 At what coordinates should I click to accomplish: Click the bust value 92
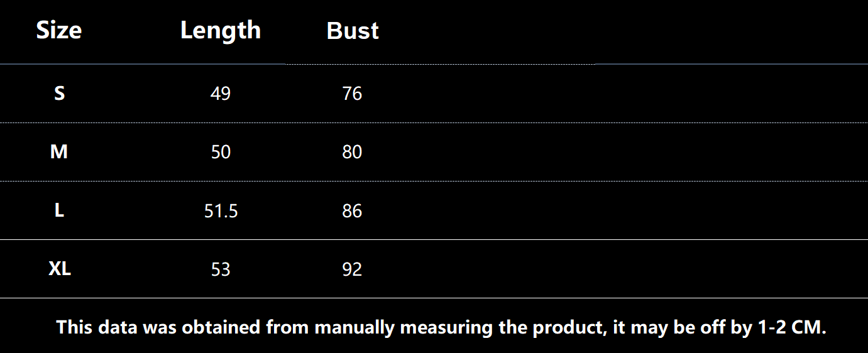pos(352,269)
